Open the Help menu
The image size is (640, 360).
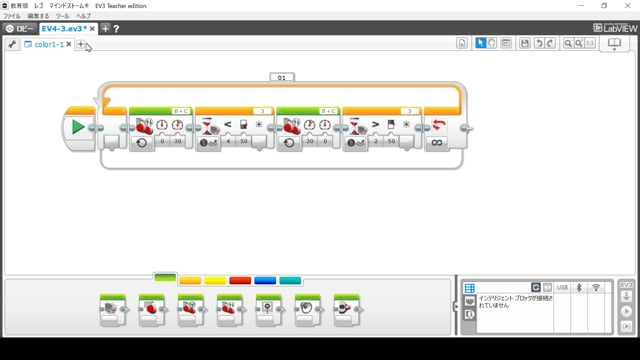pyautogui.click(x=83, y=16)
